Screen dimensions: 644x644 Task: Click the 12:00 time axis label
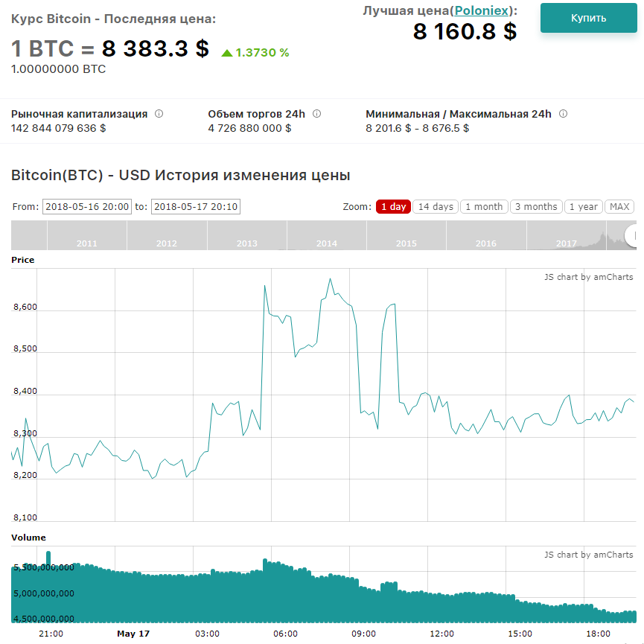point(442,634)
